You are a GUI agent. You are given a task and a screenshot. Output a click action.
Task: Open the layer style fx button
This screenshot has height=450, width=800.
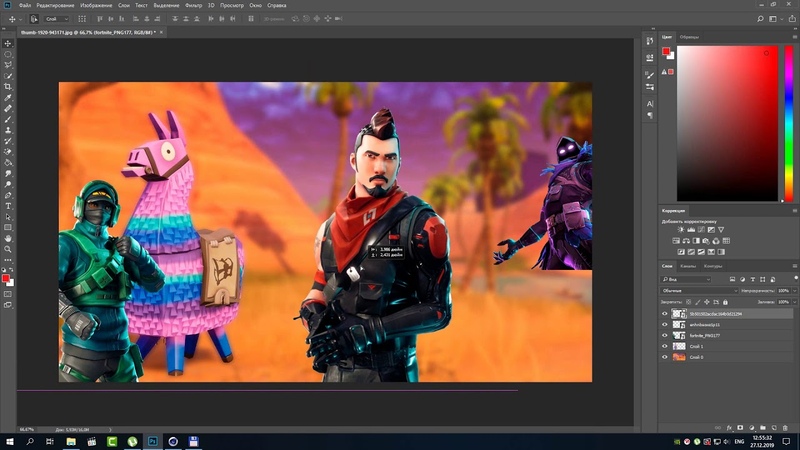tap(729, 428)
